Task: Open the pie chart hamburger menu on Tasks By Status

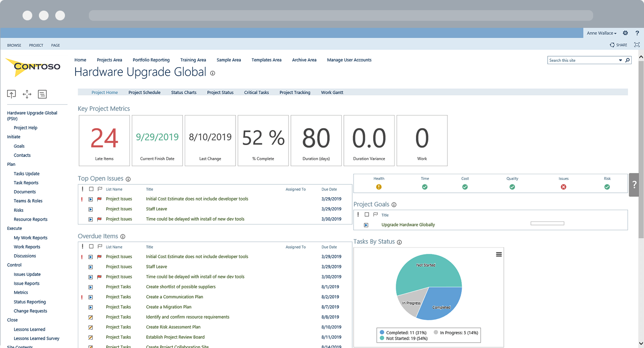Action: click(x=499, y=254)
